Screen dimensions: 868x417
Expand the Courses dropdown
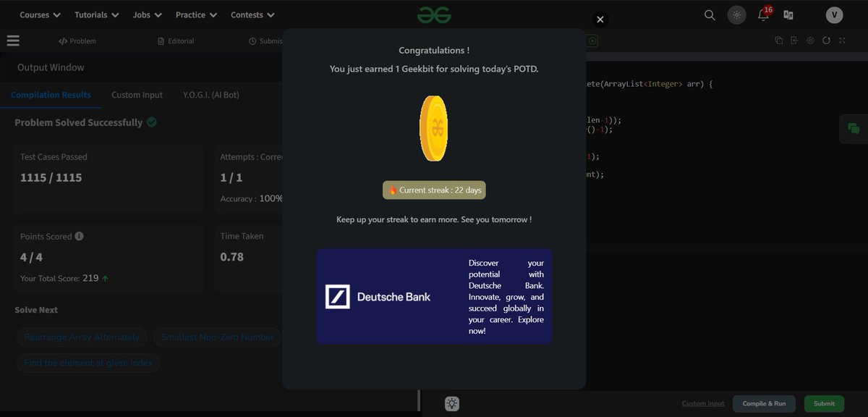(x=39, y=14)
